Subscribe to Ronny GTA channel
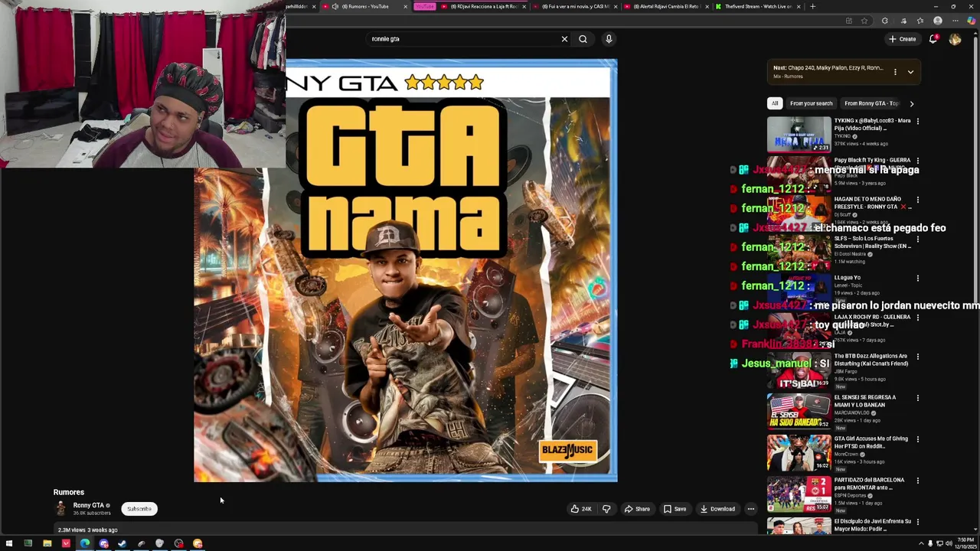This screenshot has width=980, height=551. tap(139, 509)
